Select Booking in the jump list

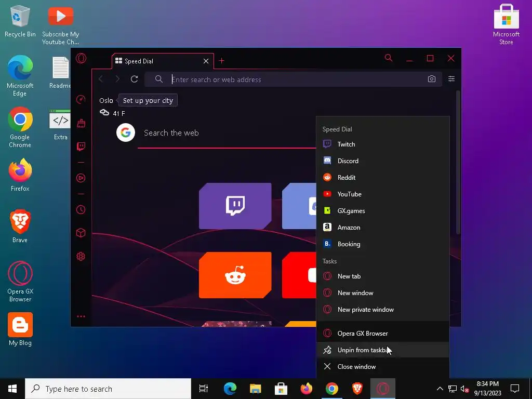tap(383, 244)
